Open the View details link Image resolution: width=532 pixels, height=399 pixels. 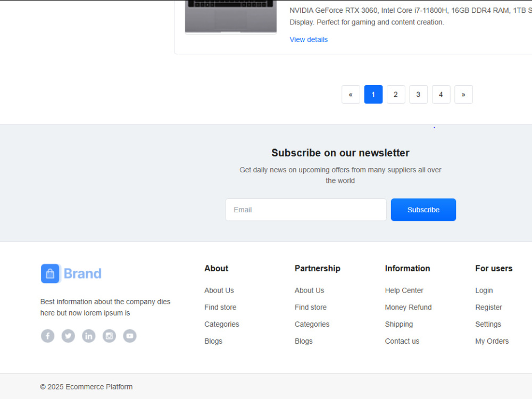(x=309, y=39)
